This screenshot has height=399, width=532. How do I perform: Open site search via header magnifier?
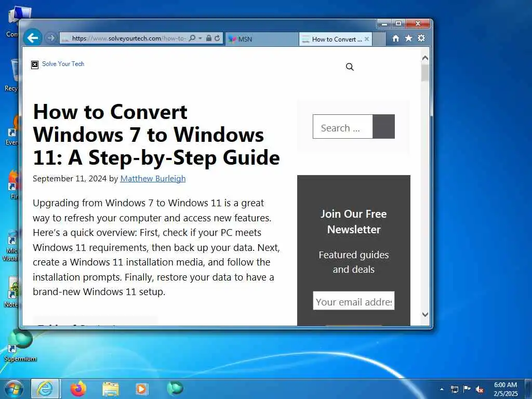(350, 67)
